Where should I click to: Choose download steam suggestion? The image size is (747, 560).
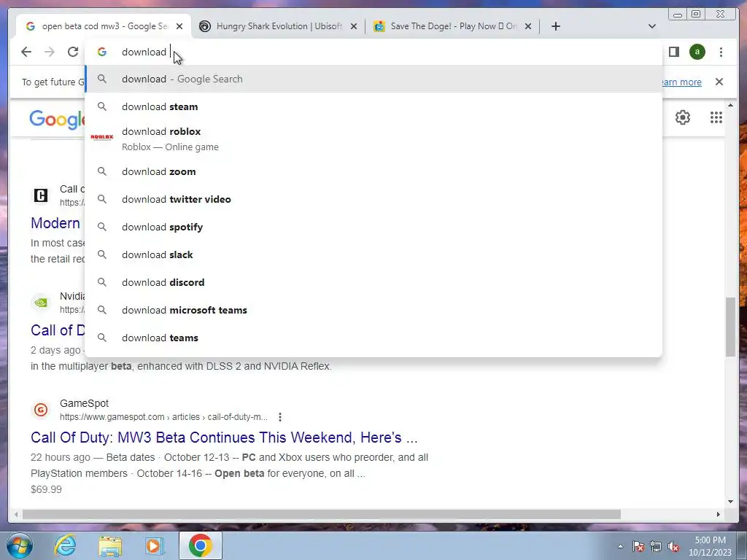(x=373, y=106)
